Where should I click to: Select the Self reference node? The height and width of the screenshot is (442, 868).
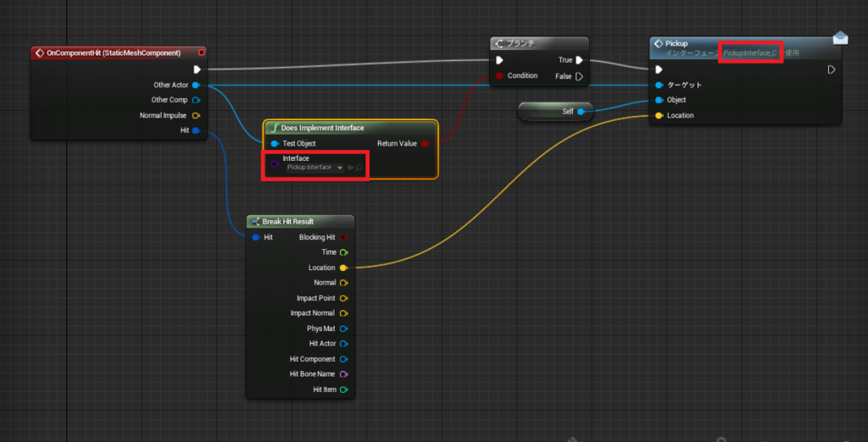[x=555, y=112]
